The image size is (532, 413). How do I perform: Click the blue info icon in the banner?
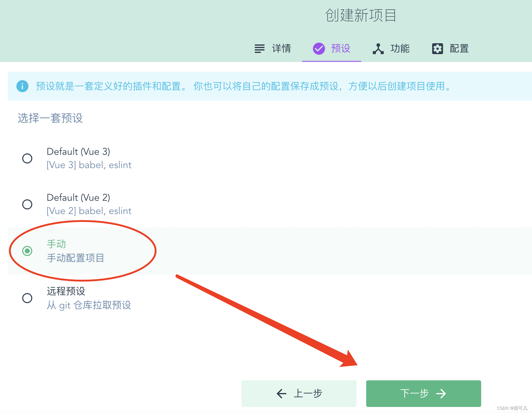coord(22,86)
